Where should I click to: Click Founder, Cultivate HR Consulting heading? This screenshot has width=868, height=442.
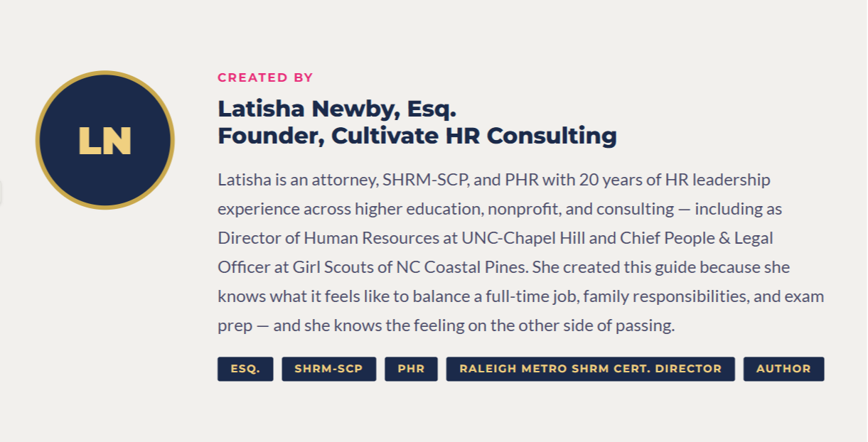[417, 135]
